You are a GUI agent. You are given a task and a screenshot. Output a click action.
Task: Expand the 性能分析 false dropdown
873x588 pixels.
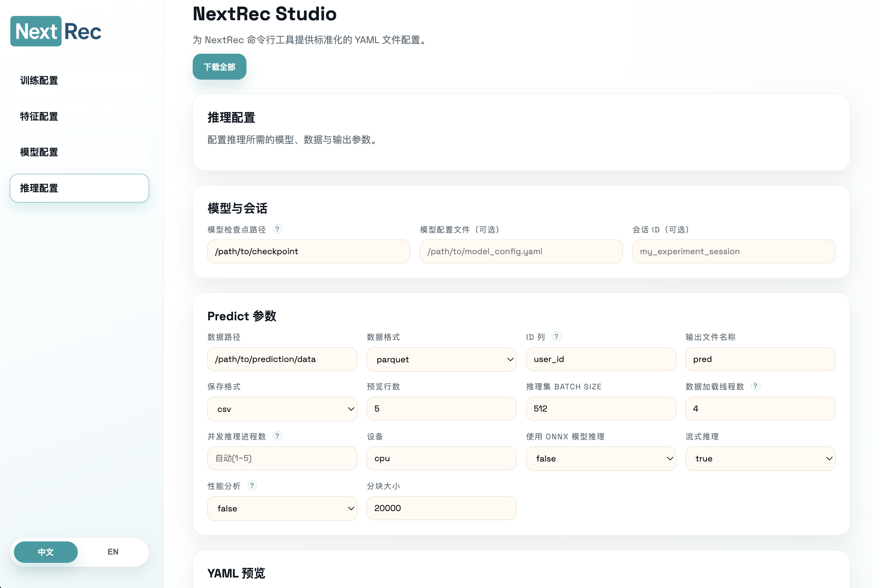pos(282,508)
